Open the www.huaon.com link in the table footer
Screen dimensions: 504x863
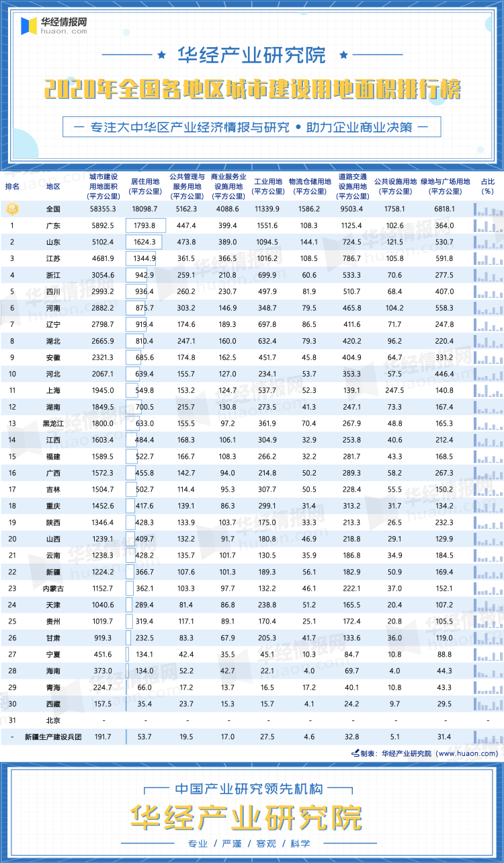point(468,753)
